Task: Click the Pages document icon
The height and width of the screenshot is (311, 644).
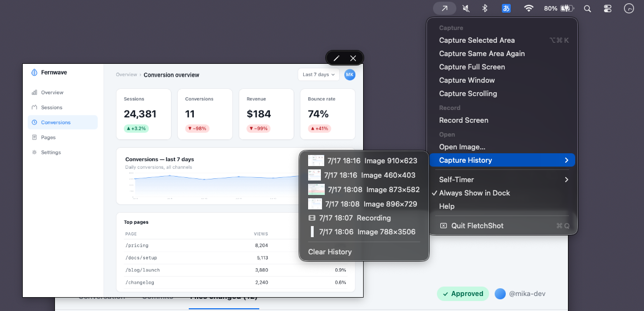Action: pos(34,137)
